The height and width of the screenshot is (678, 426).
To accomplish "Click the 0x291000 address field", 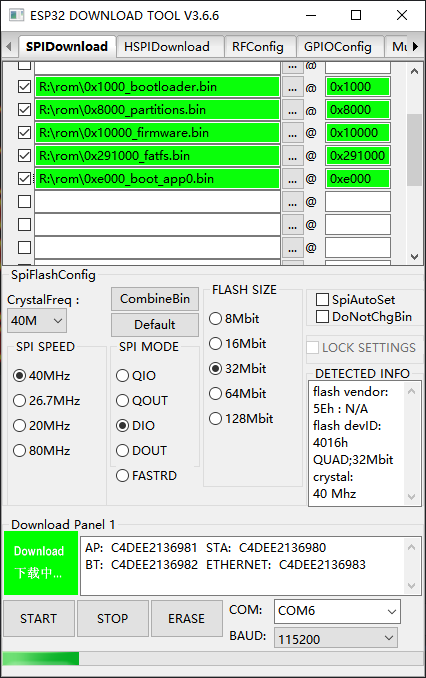I will coord(358,156).
